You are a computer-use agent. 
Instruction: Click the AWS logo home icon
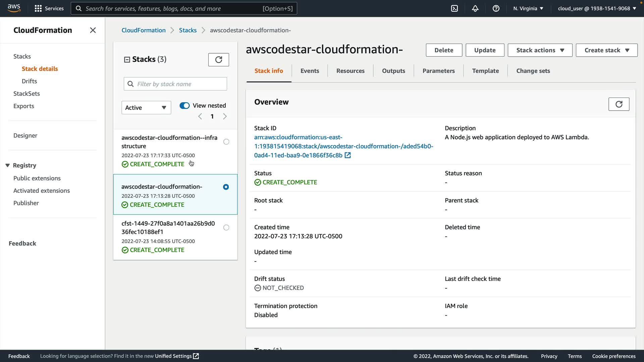(x=14, y=8)
